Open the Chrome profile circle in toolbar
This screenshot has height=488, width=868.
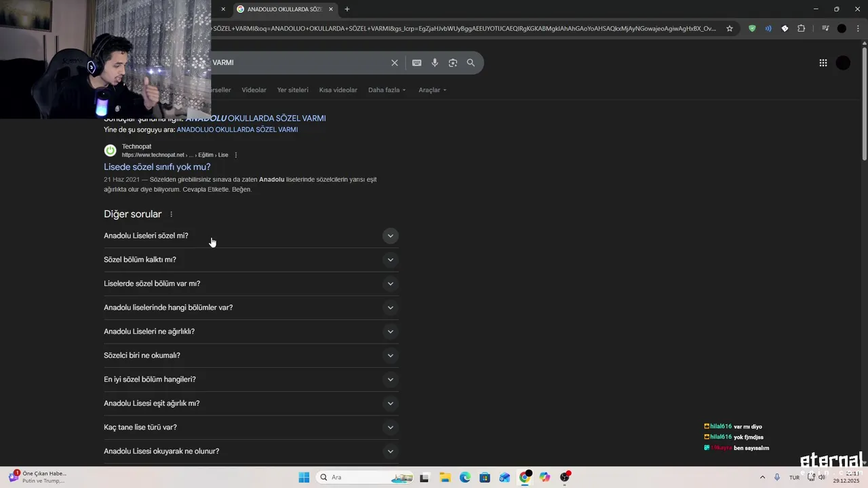842,28
